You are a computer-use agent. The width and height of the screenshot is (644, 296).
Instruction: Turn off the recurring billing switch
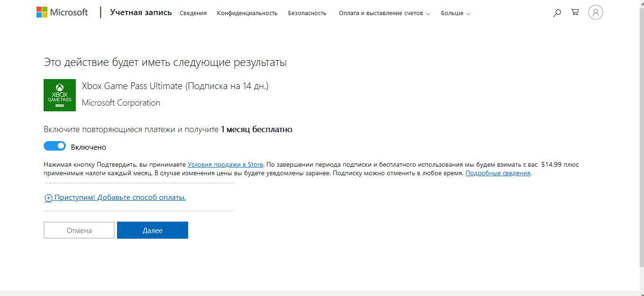tap(54, 146)
